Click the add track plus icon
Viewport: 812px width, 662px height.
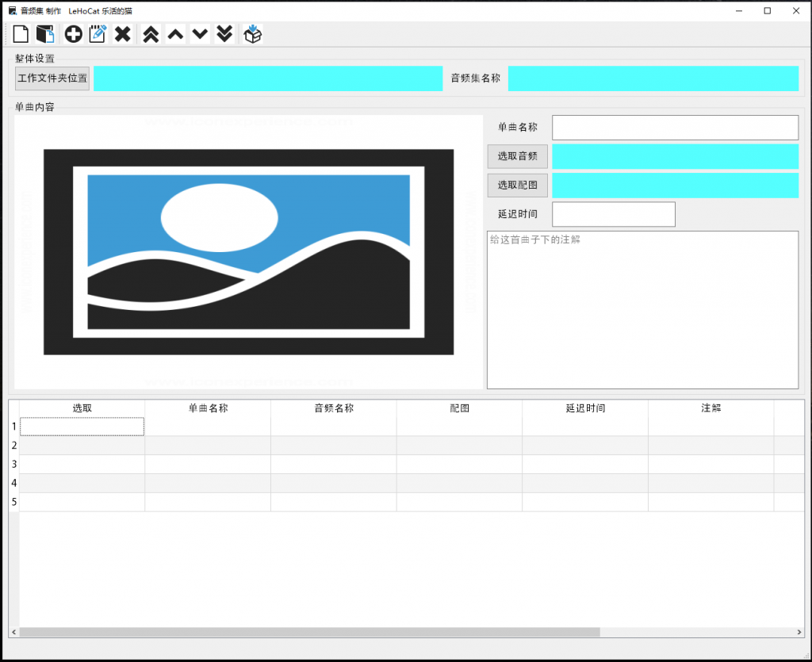click(73, 34)
